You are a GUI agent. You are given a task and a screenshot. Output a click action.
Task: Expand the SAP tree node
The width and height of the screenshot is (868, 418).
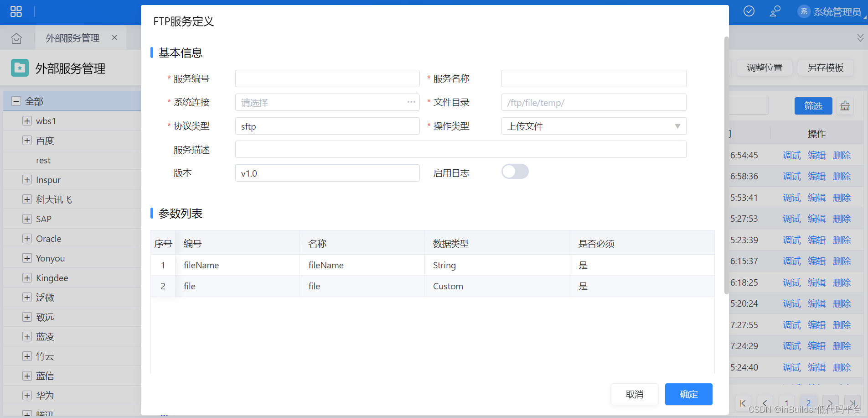(27, 219)
